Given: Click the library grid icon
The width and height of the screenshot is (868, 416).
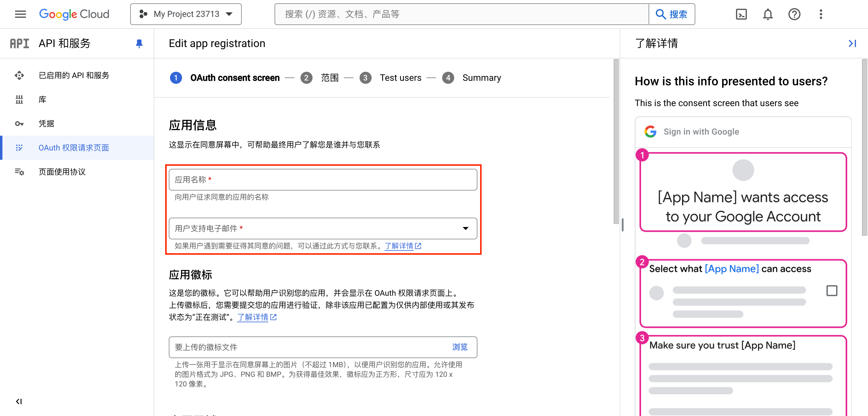Looking at the screenshot, I should pyautogui.click(x=19, y=99).
